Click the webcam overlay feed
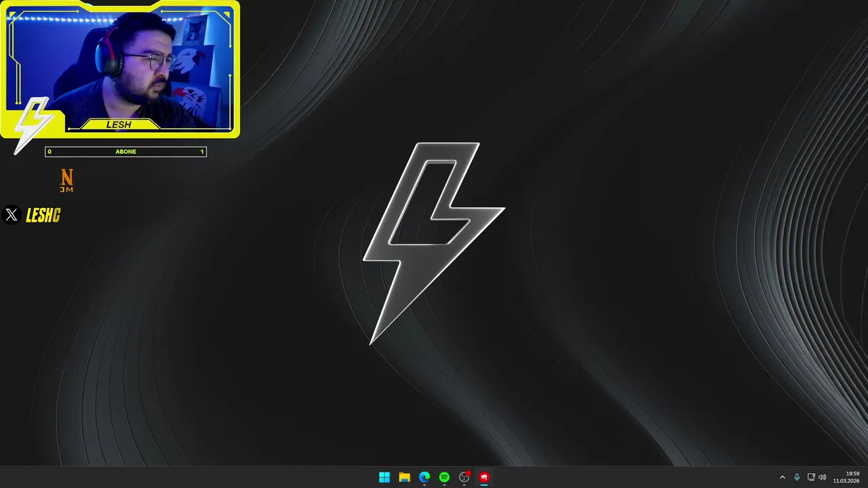The image size is (868, 488). point(119,70)
